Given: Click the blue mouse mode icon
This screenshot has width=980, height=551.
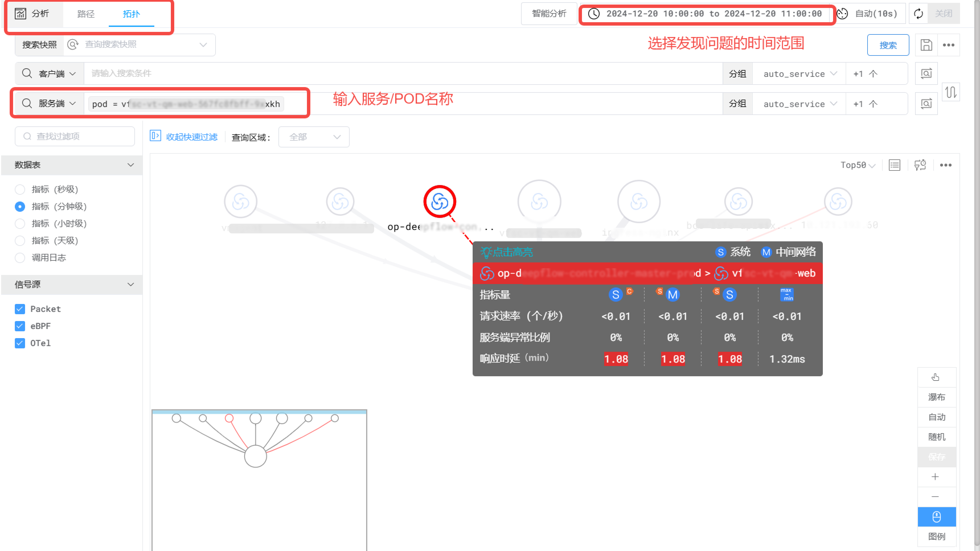Looking at the screenshot, I should coord(936,517).
